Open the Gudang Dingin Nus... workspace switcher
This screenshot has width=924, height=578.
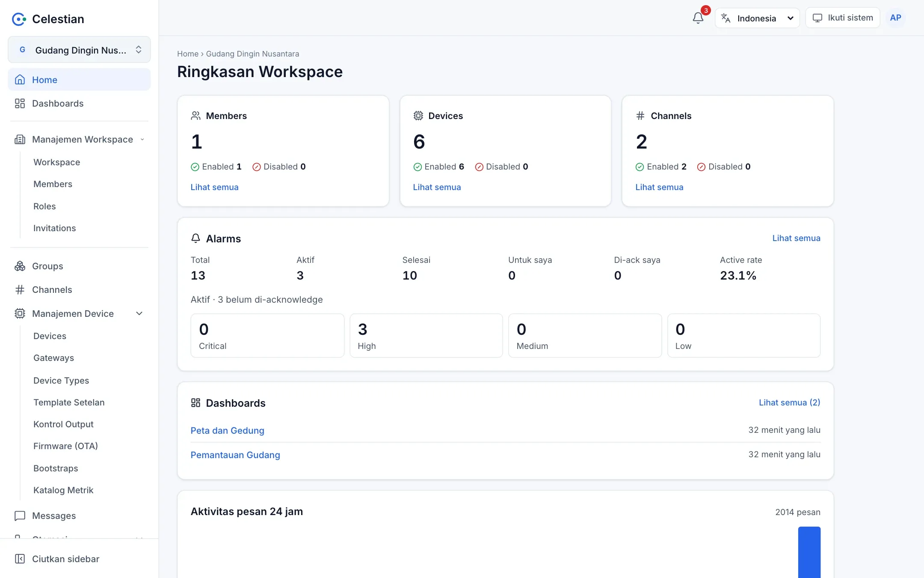point(79,50)
